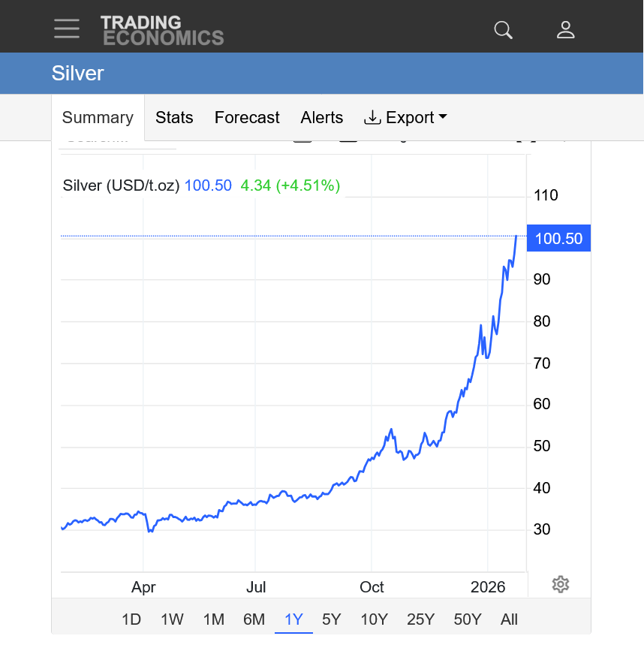The width and height of the screenshot is (644, 648).
Task: Show All available history
Action: tap(509, 619)
